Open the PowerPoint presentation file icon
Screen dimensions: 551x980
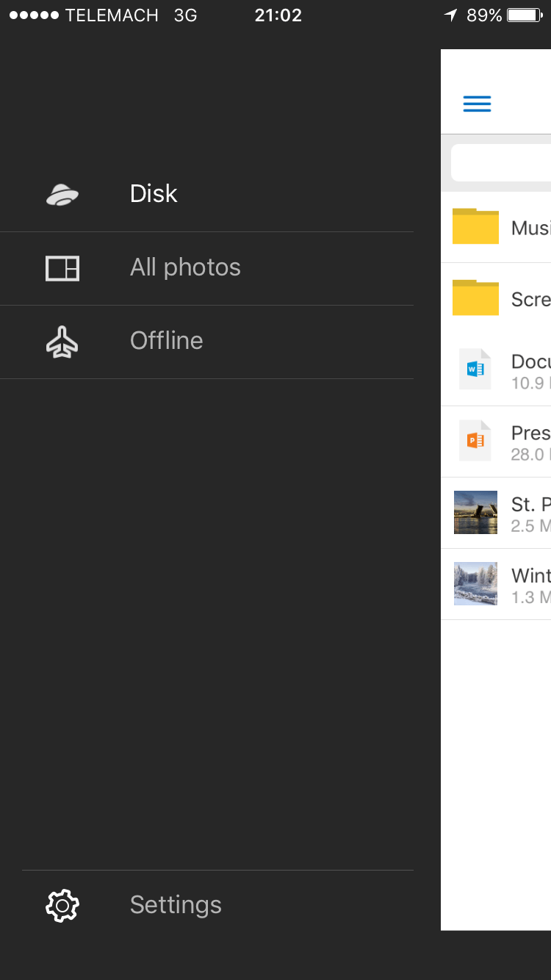coord(475,440)
